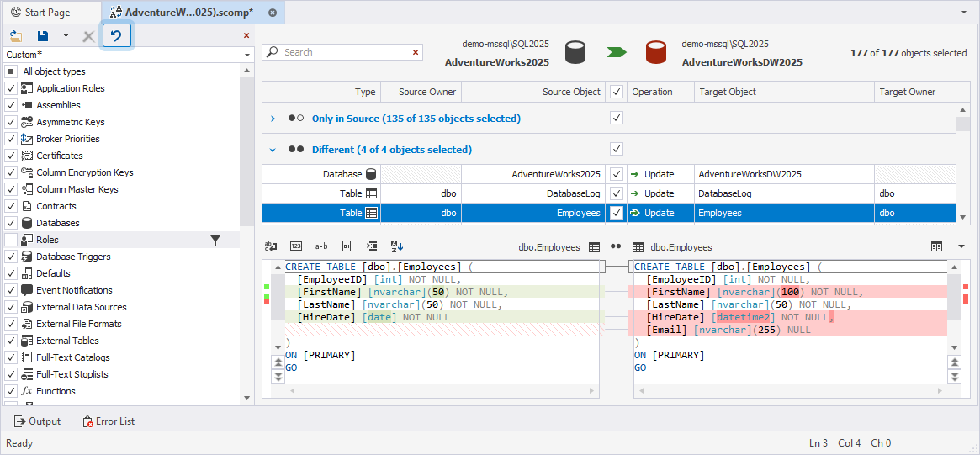This screenshot has width=980, height=455.
Task: Click the undo arrow icon in filter toolbar
Action: [116, 36]
